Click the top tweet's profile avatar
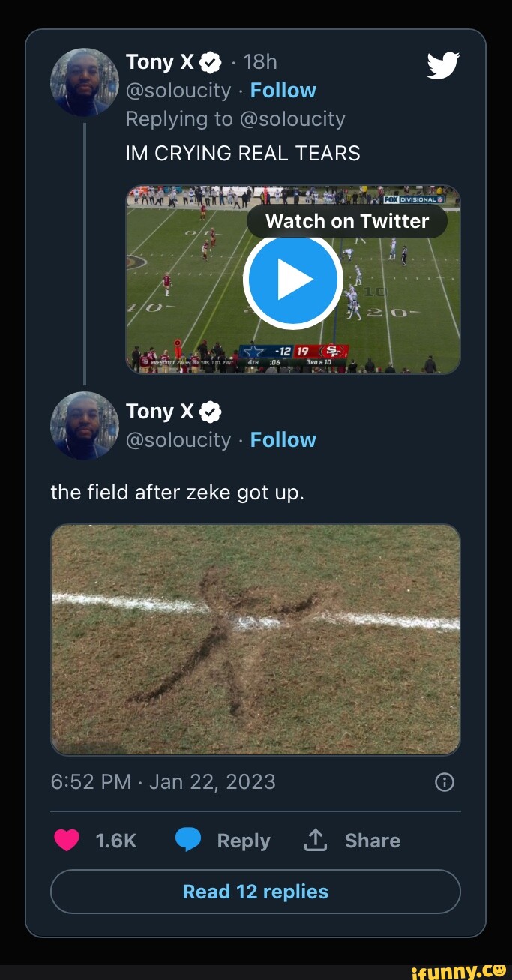 [85, 82]
